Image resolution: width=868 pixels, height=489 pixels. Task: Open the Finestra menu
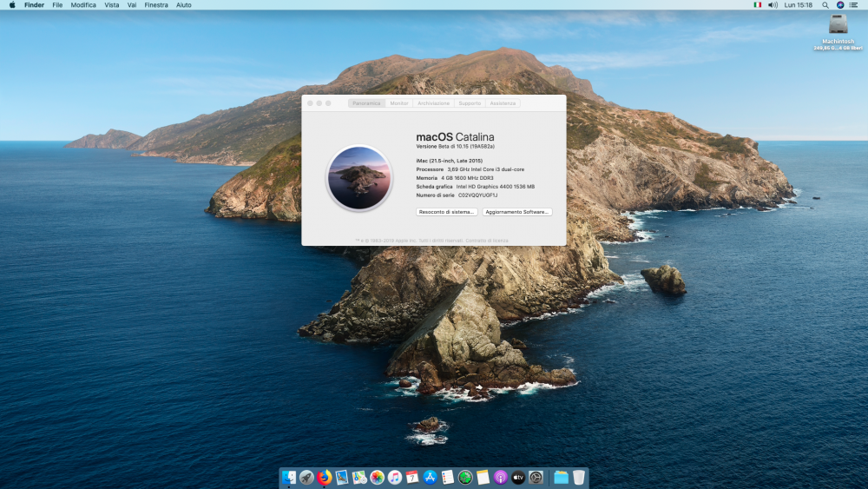[x=156, y=5]
